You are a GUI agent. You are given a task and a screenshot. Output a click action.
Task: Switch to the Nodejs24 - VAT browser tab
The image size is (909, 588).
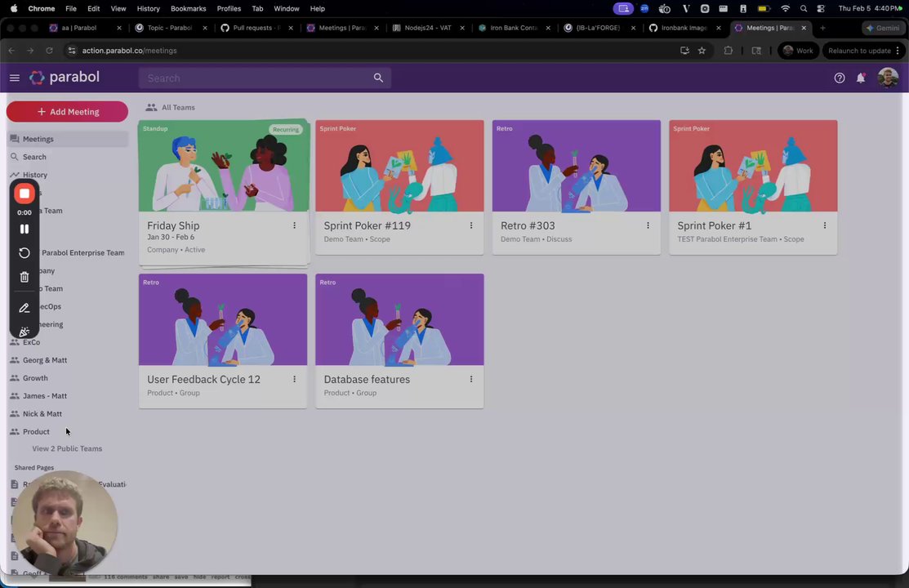click(428, 28)
